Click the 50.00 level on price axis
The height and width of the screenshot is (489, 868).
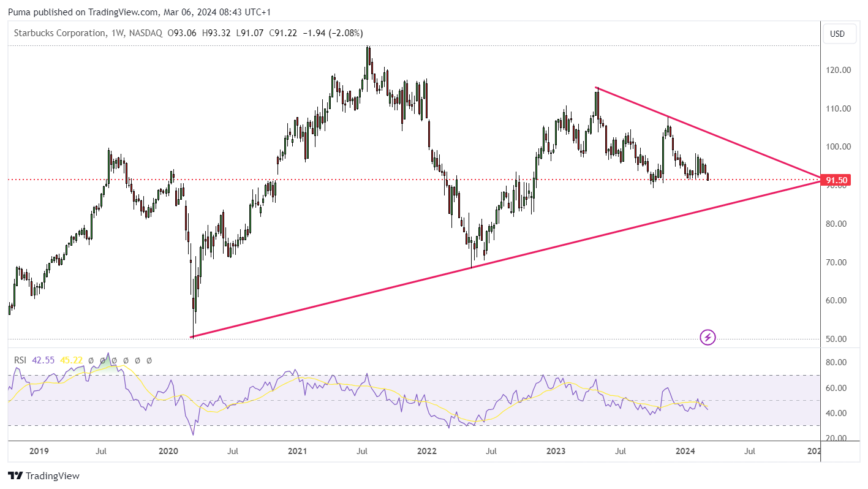click(838, 339)
